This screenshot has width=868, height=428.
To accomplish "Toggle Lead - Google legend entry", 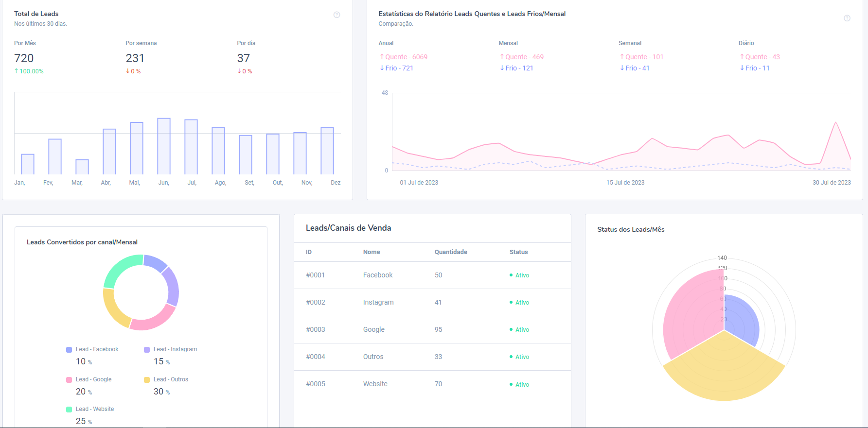I will pos(93,379).
